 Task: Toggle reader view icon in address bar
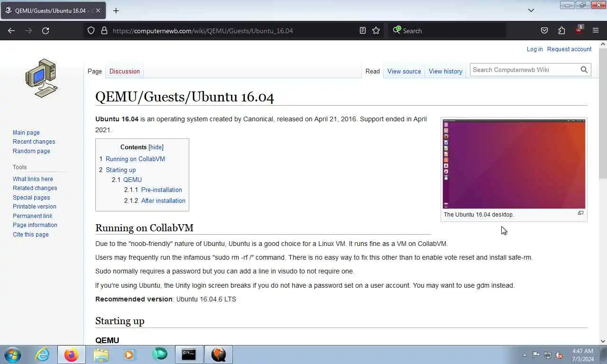[363, 31]
